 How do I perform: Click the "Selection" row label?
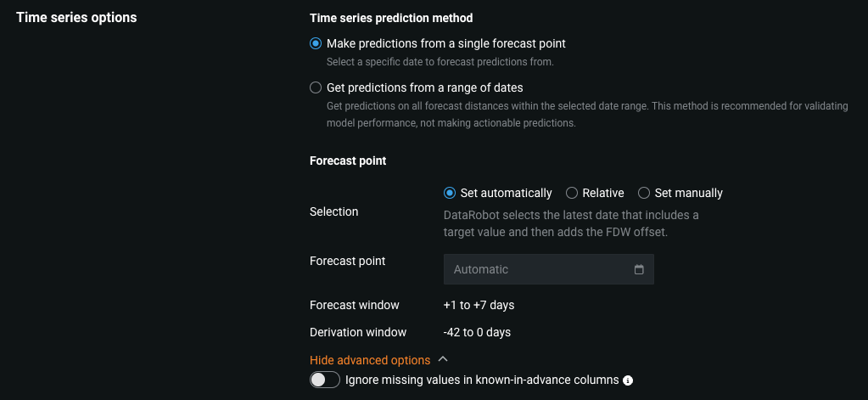pyautogui.click(x=334, y=211)
